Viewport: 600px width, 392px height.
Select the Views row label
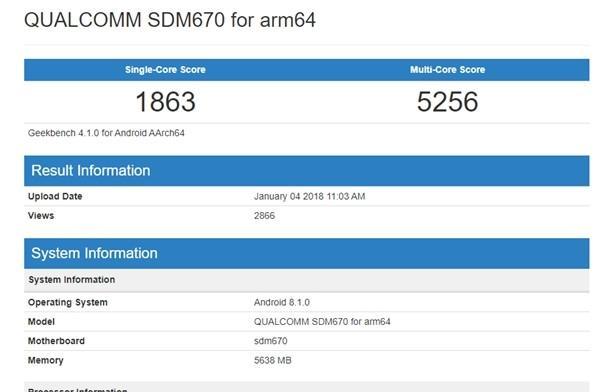(41, 216)
